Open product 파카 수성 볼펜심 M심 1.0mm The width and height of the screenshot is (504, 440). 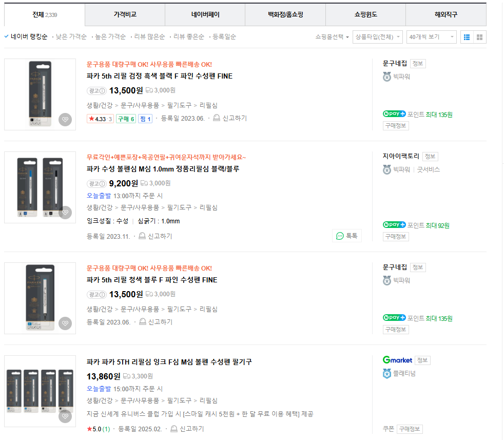tap(163, 169)
